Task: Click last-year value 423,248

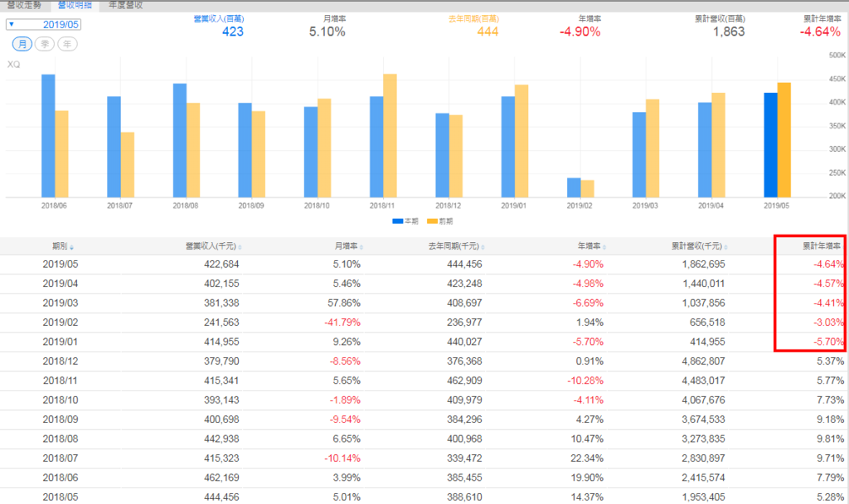Action: click(x=464, y=283)
